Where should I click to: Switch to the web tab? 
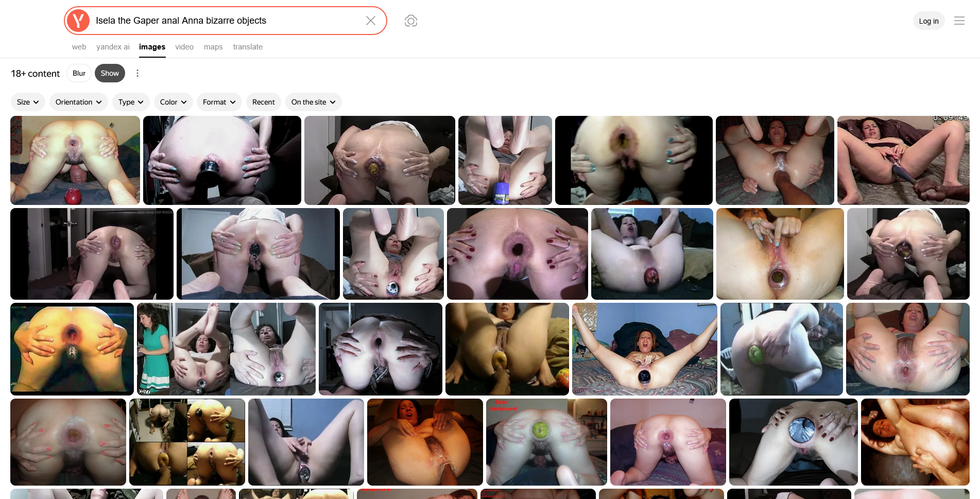click(79, 47)
